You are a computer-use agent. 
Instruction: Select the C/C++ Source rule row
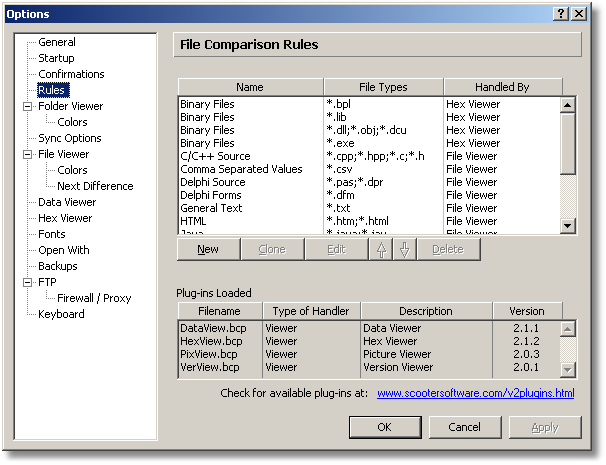pos(369,156)
